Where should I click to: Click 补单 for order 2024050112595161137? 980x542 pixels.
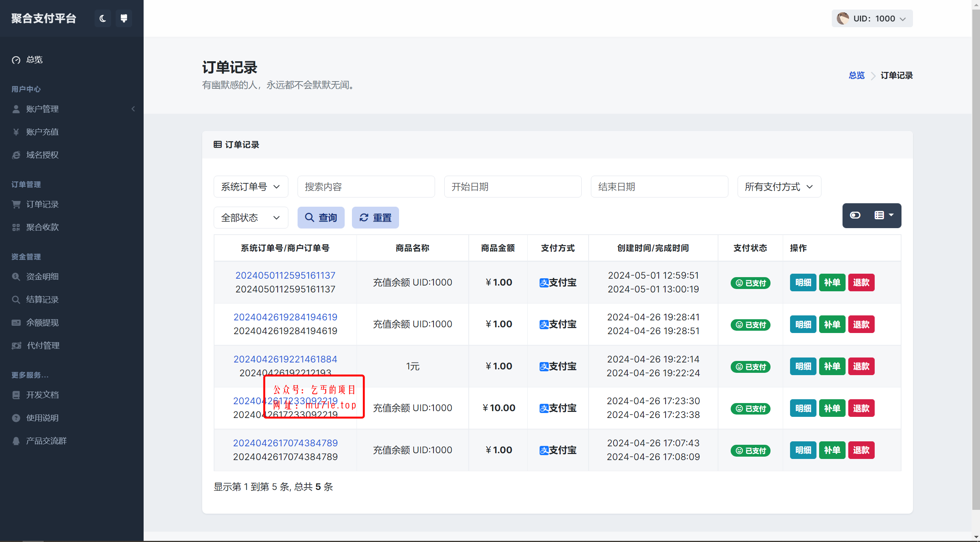(832, 282)
